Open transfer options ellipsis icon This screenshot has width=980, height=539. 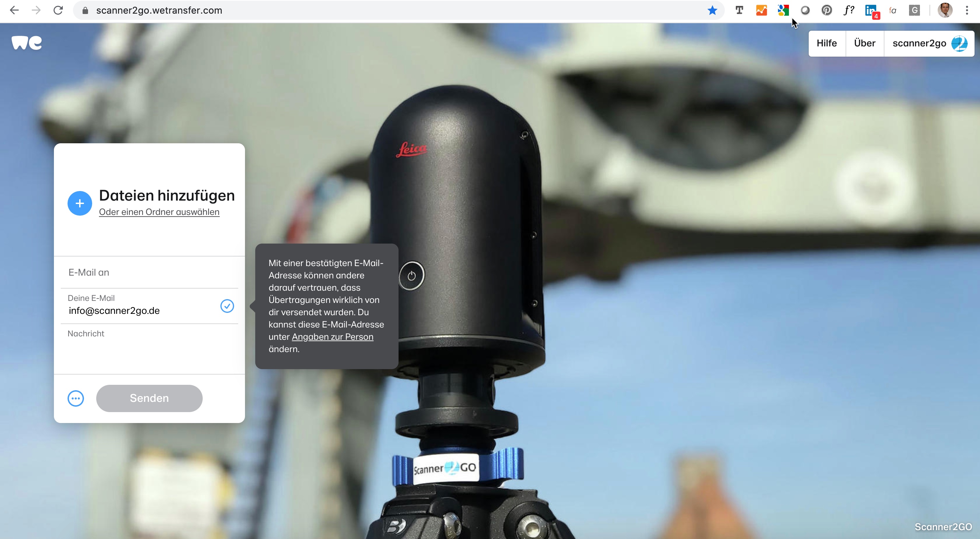pyautogui.click(x=76, y=398)
